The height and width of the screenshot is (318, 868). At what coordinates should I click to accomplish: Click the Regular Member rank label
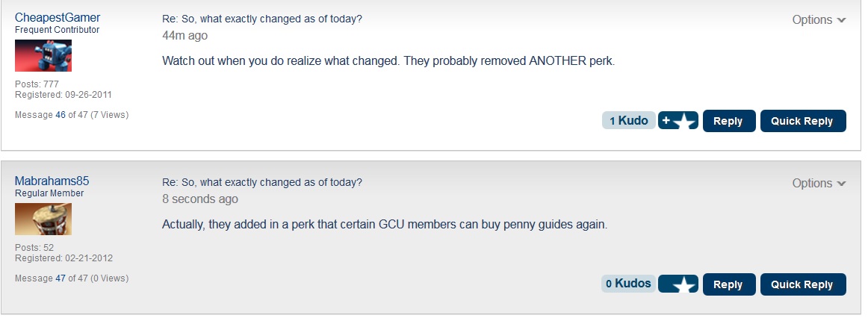coord(49,193)
